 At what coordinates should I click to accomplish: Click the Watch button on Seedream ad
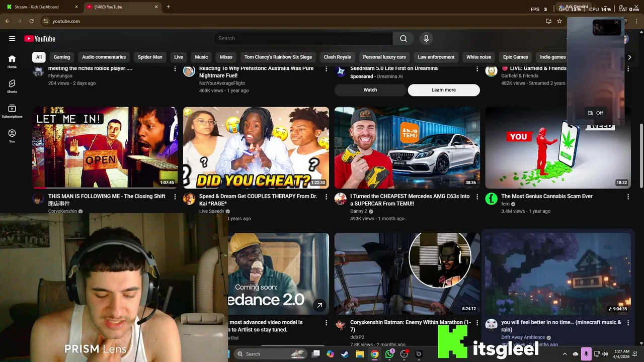pyautogui.click(x=370, y=90)
